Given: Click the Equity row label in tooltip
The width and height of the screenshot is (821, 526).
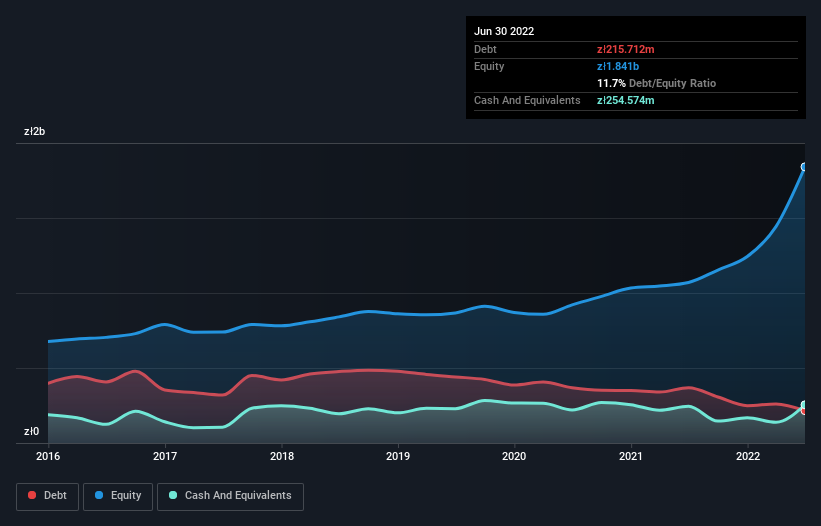Looking at the screenshot, I should tap(489, 66).
